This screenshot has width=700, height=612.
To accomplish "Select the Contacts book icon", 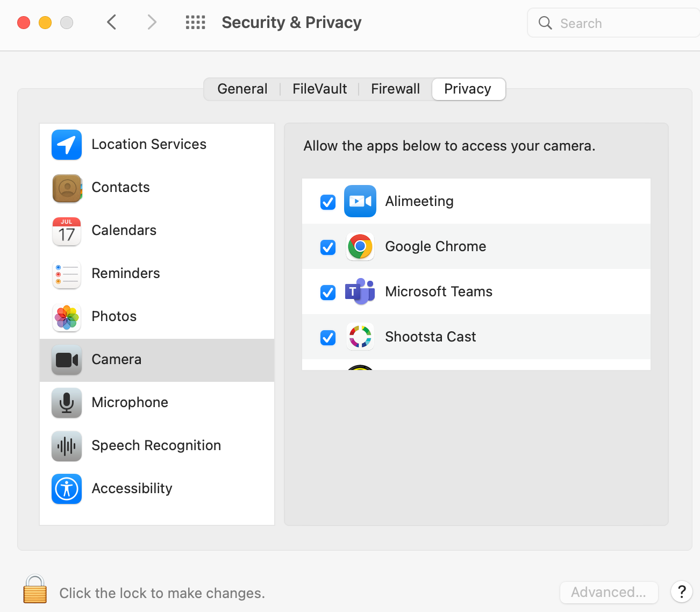I will (x=67, y=188).
